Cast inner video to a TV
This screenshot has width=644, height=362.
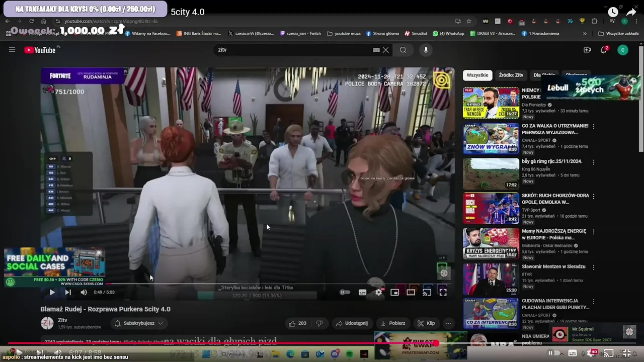[427, 292]
